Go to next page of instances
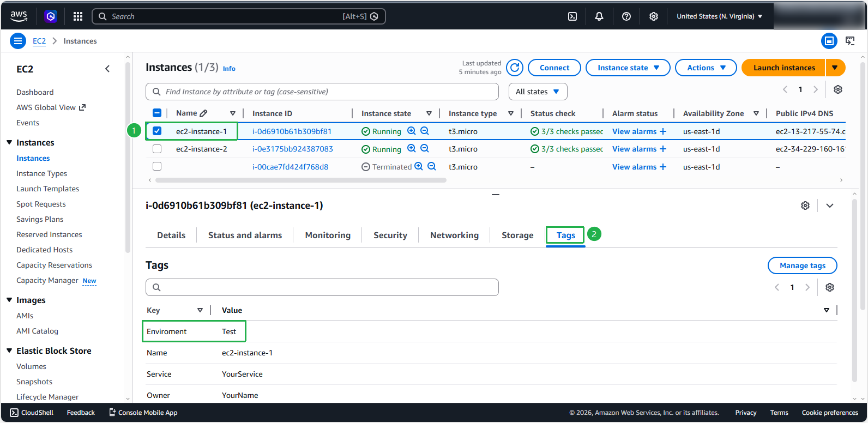This screenshot has height=423, width=868. point(816,89)
